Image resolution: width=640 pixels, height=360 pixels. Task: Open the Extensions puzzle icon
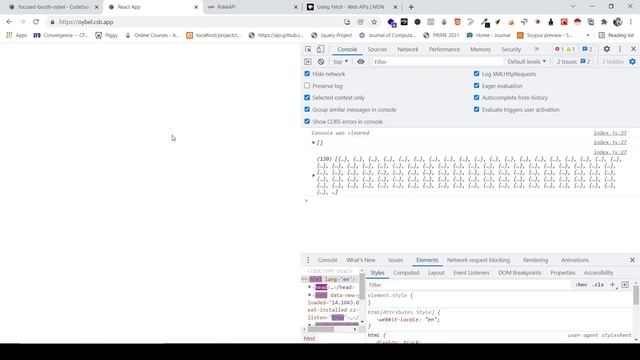tap(604, 22)
